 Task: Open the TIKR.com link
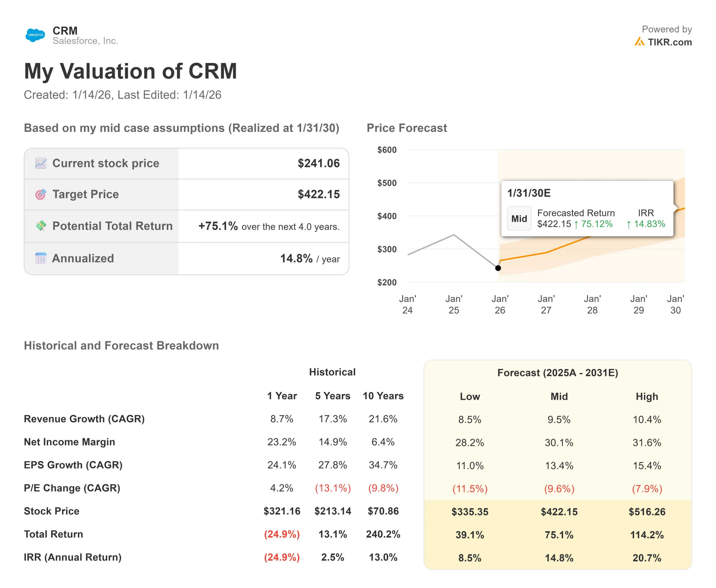click(669, 42)
